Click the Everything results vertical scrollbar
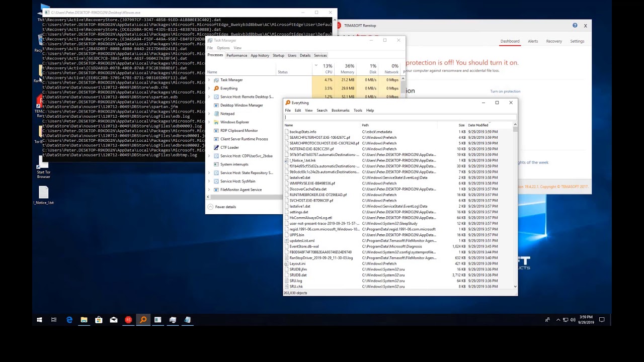The width and height of the screenshot is (644, 362). tap(515, 206)
